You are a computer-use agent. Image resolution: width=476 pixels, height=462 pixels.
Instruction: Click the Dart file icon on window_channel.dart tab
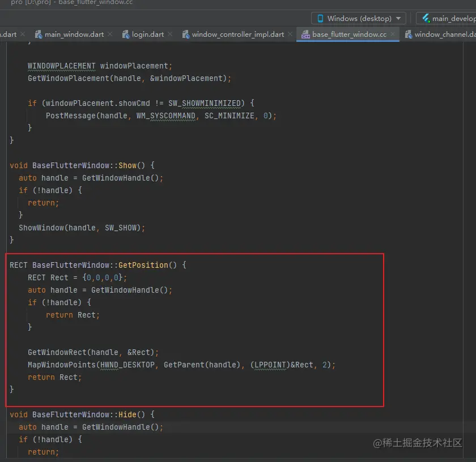[x=409, y=35]
